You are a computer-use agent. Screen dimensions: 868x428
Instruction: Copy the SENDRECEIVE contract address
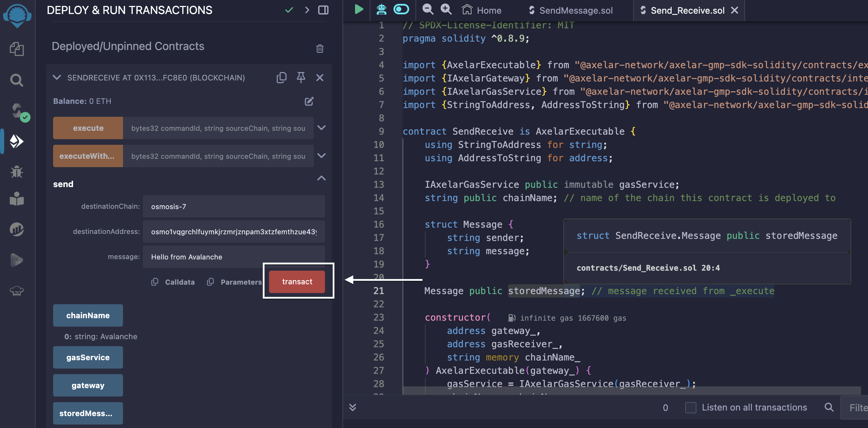(x=282, y=77)
